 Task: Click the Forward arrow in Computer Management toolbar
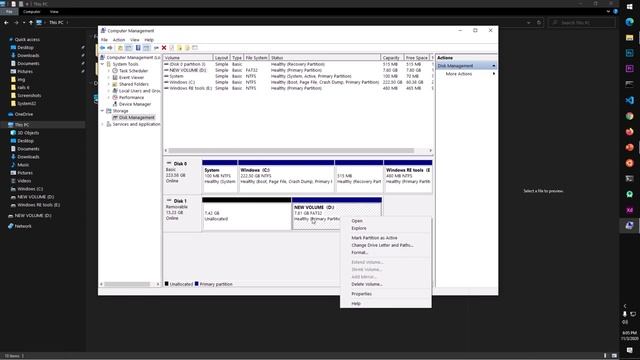pos(110,48)
